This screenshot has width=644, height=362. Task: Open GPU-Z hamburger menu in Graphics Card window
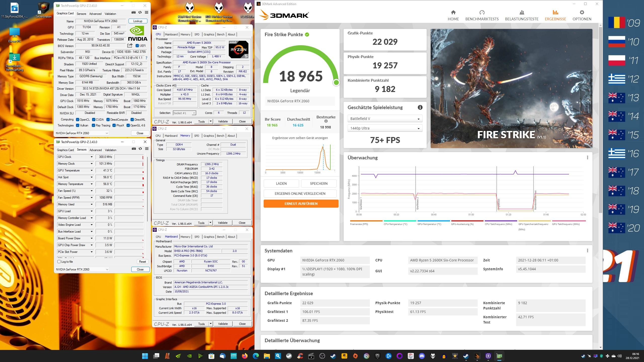(146, 13)
